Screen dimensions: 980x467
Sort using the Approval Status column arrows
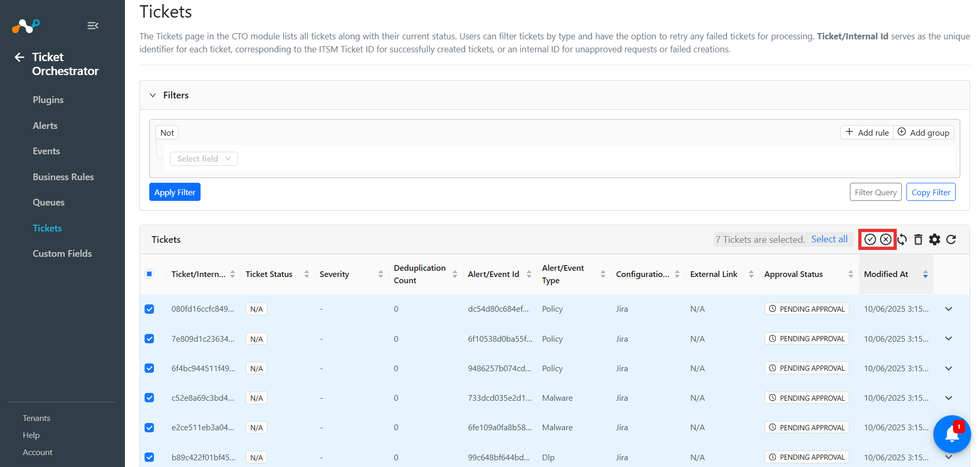pos(851,274)
